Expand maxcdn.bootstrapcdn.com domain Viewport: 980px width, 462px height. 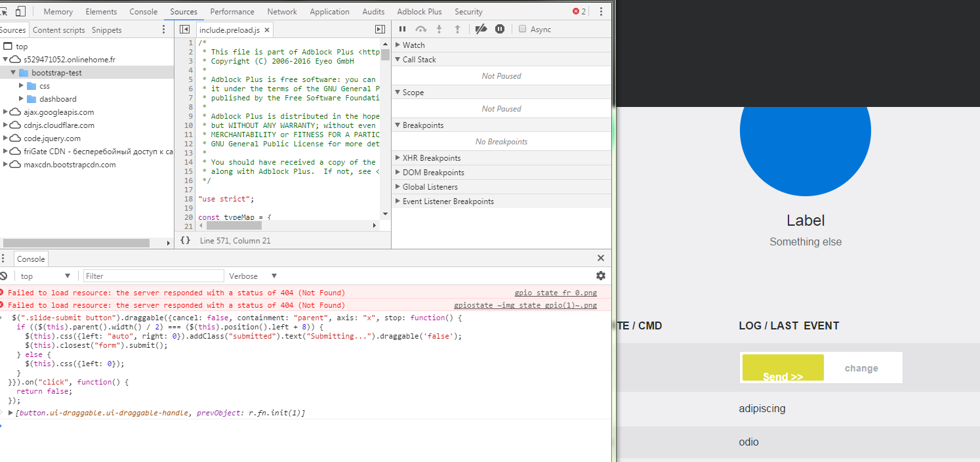point(5,165)
